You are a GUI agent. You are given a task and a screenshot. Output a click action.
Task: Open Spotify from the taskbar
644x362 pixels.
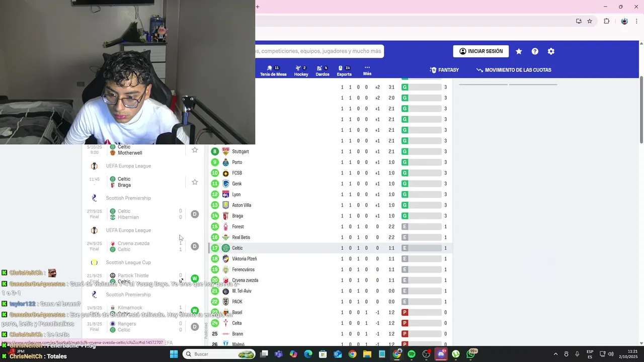(412, 354)
